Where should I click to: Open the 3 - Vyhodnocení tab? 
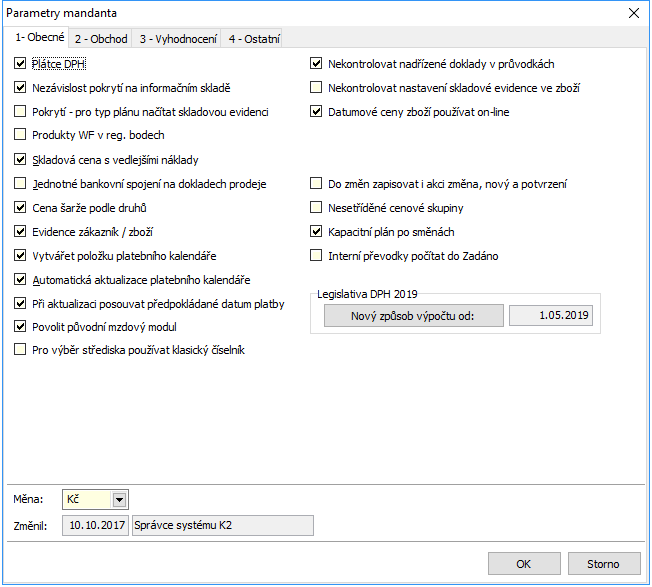[x=178, y=39]
